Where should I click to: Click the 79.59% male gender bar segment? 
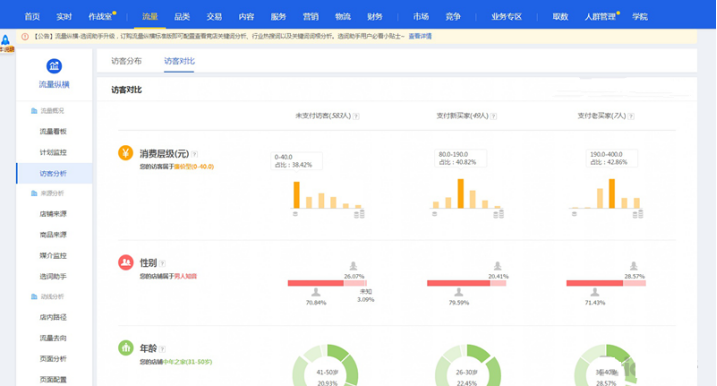tap(459, 283)
